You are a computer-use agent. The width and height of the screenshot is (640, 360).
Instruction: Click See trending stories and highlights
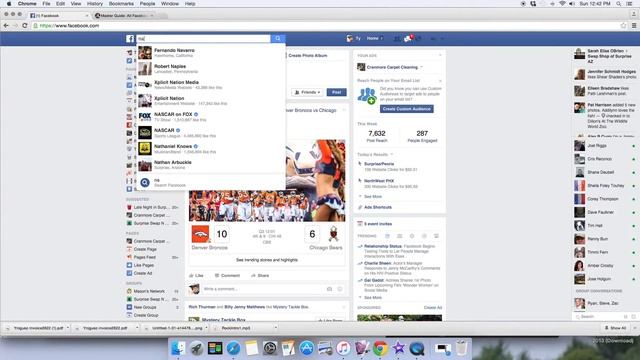[267, 260]
